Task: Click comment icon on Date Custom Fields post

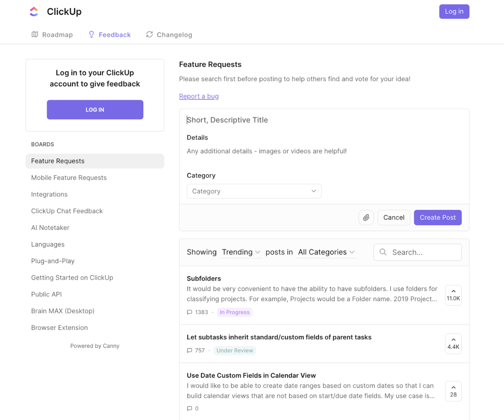Action: tap(190, 408)
